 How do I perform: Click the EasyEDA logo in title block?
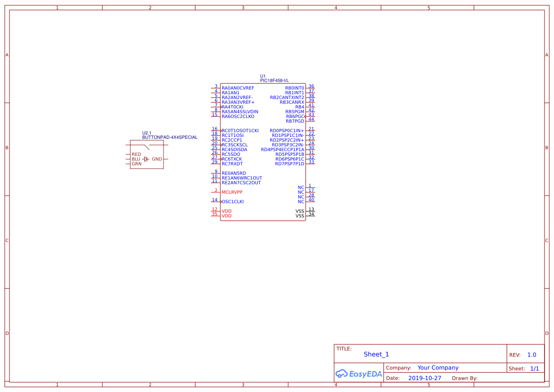tap(358, 374)
